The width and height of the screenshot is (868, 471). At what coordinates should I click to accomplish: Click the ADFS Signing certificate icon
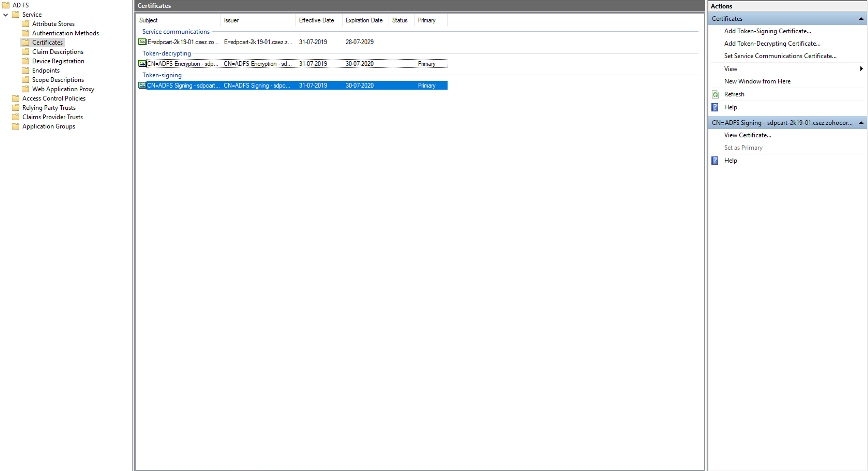pyautogui.click(x=142, y=85)
